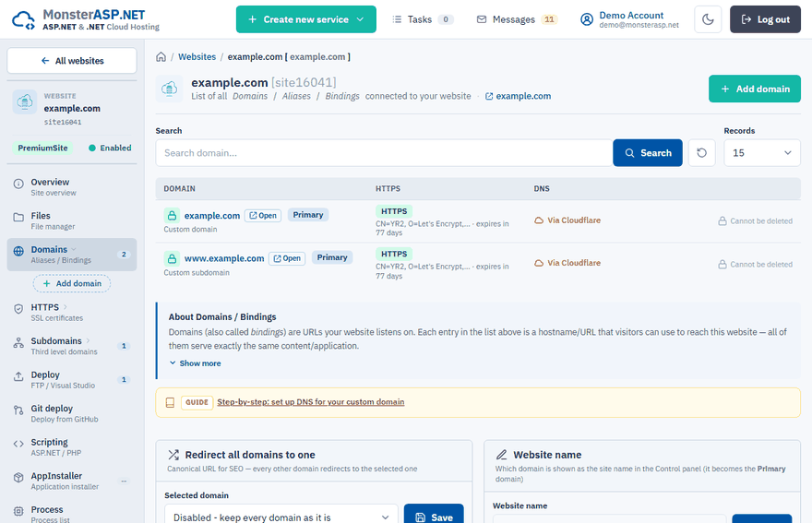The height and width of the screenshot is (523, 812).
Task: Click HTTPS badge for example.com row
Action: point(394,211)
